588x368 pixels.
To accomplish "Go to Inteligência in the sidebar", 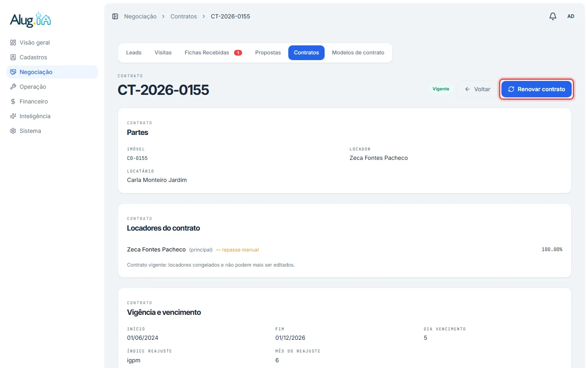I will click(52, 116).
